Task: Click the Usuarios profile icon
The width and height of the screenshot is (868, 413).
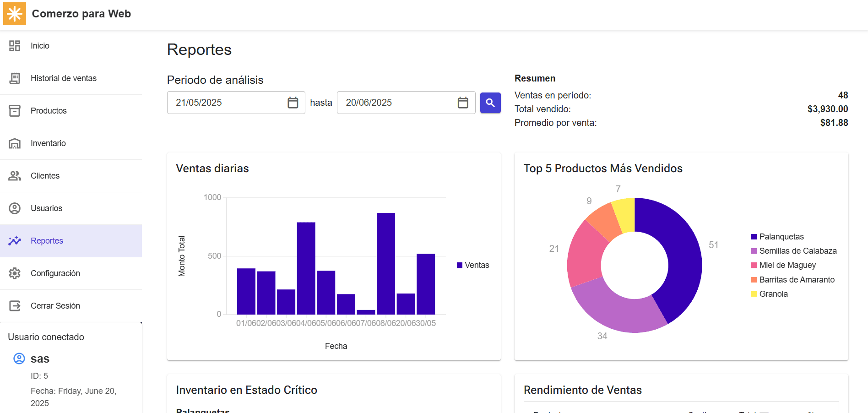Action: pyautogui.click(x=15, y=208)
